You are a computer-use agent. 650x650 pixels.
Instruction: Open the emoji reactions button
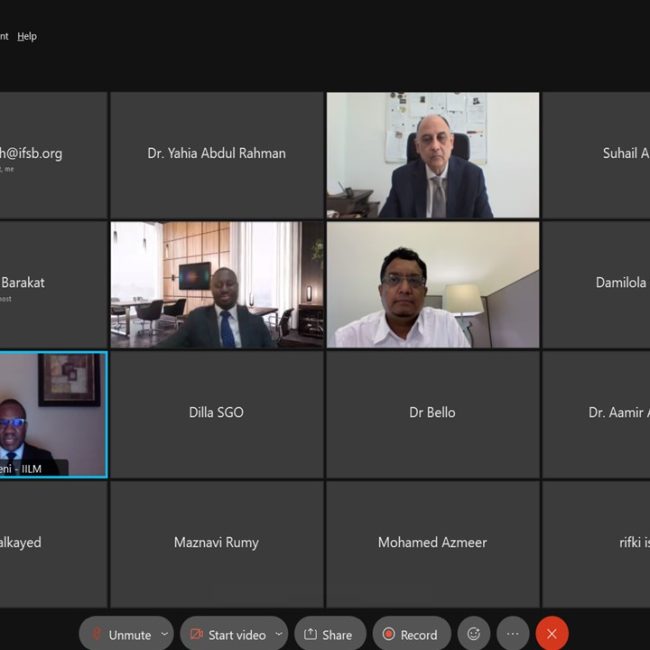[474, 633]
